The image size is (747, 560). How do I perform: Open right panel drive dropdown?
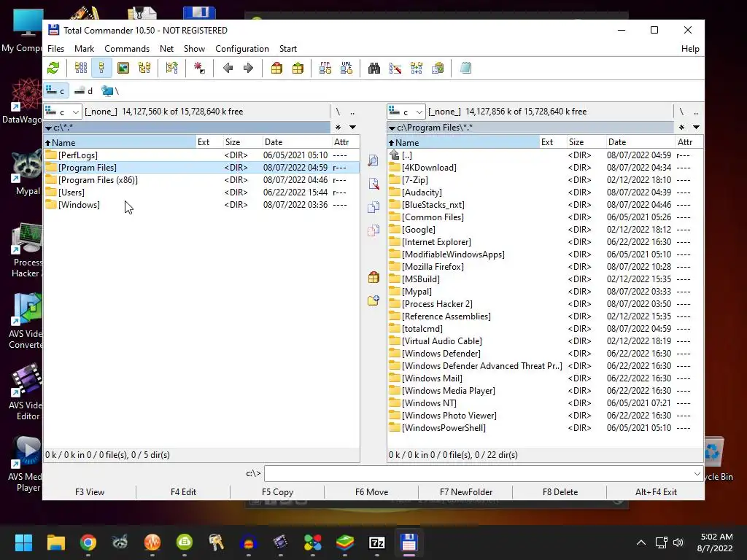[x=406, y=112]
